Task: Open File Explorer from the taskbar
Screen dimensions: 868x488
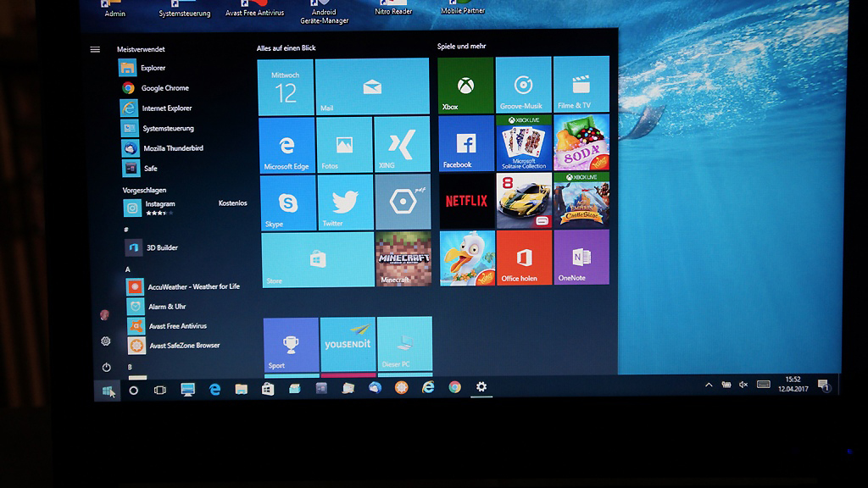Action: [x=241, y=389]
